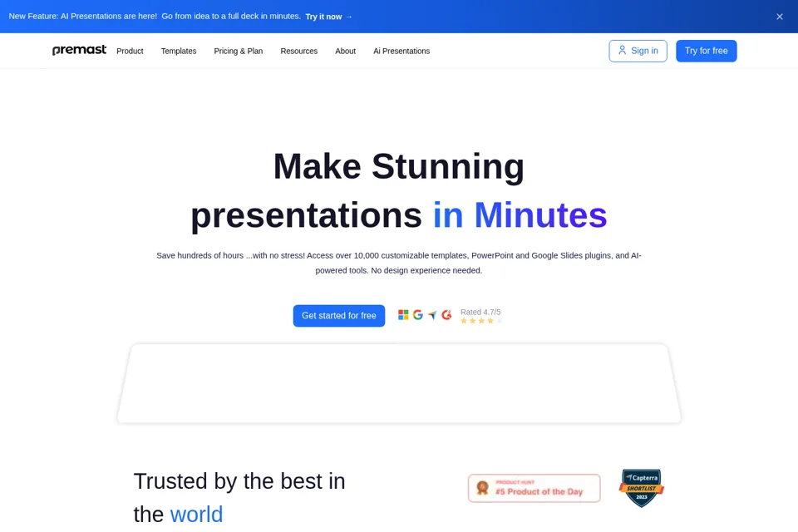Image resolution: width=798 pixels, height=532 pixels.
Task: Click the empty preview panel
Action: [399, 383]
